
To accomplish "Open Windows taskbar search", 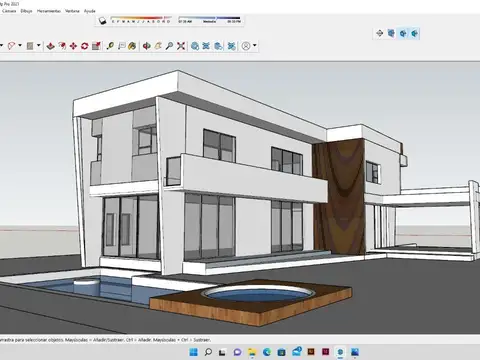I will click(x=208, y=352).
